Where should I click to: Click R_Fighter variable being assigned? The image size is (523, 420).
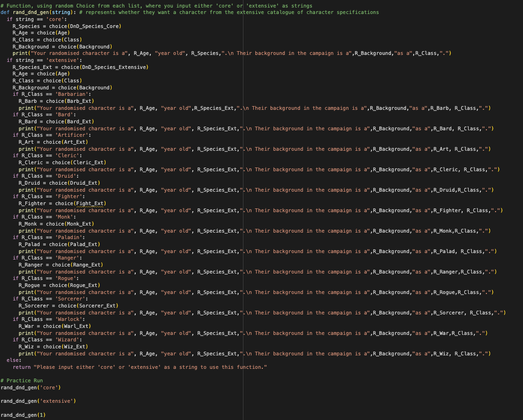click(x=32, y=204)
